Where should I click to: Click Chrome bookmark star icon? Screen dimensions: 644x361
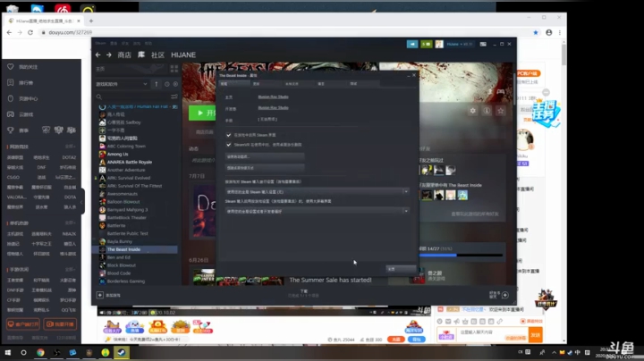click(x=536, y=32)
